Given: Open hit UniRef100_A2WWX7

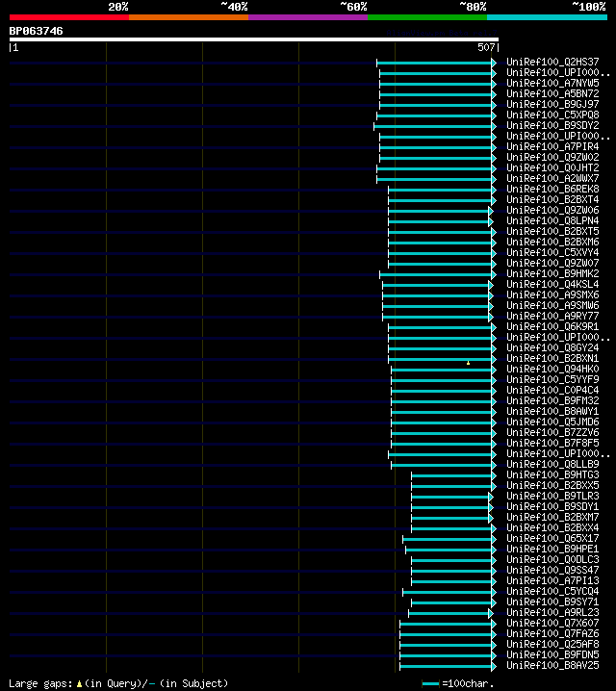Looking at the screenshot, I should (552, 178).
